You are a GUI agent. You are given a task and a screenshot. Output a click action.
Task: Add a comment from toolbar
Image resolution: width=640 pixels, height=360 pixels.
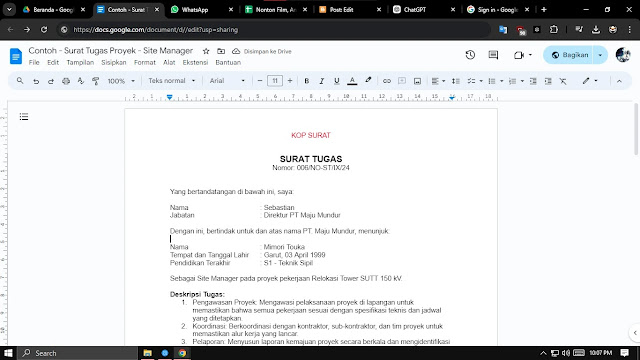click(402, 81)
